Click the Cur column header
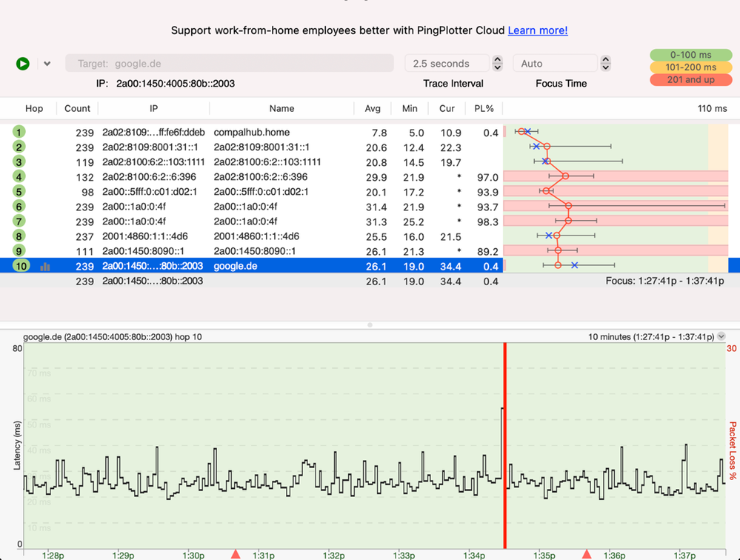740x560 pixels. (447, 108)
